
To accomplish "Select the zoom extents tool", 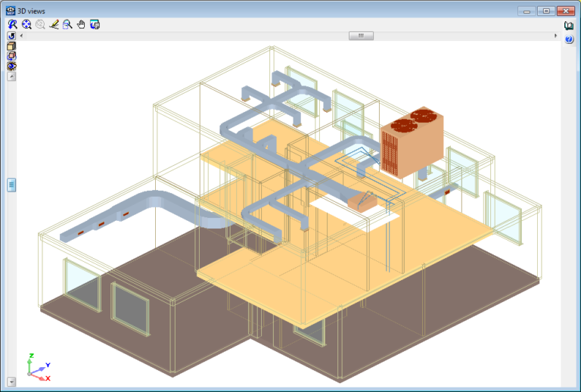I will point(26,25).
